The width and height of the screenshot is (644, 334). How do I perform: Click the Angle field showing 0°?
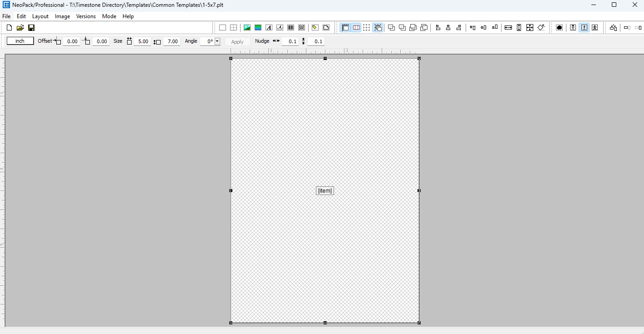pos(207,41)
